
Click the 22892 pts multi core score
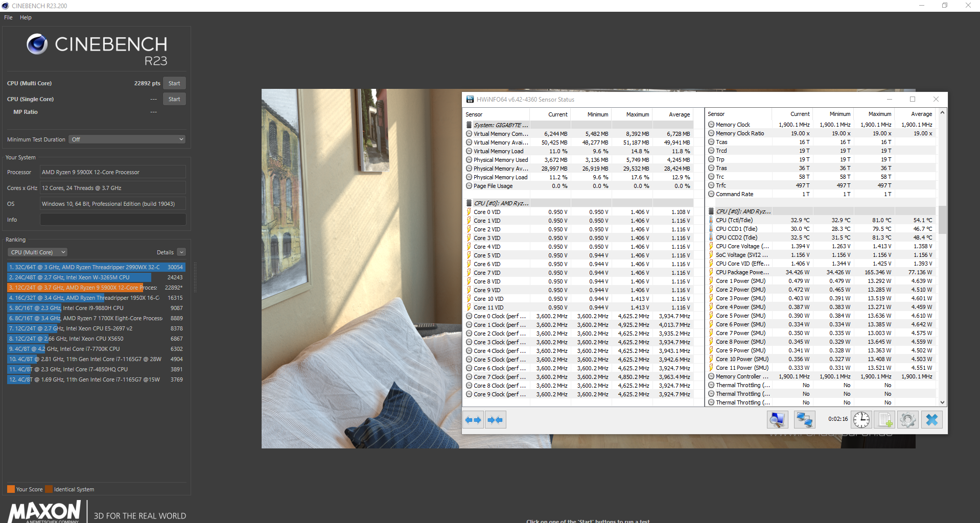(x=147, y=83)
